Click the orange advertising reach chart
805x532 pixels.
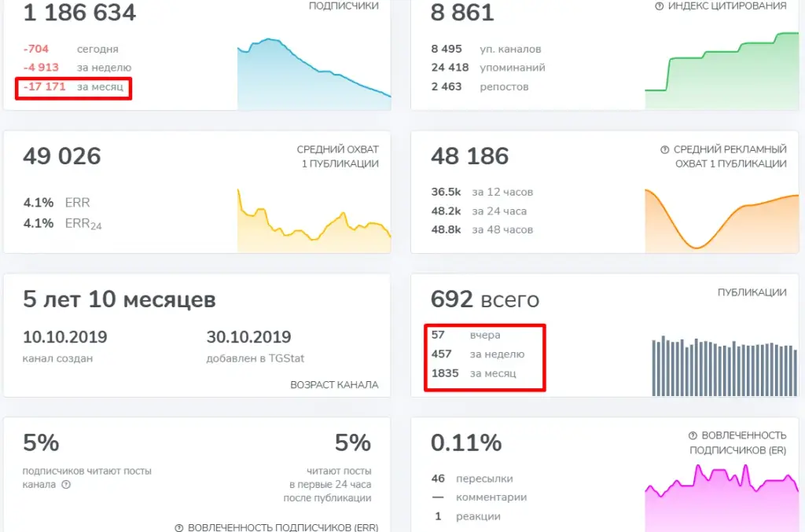tap(722, 221)
